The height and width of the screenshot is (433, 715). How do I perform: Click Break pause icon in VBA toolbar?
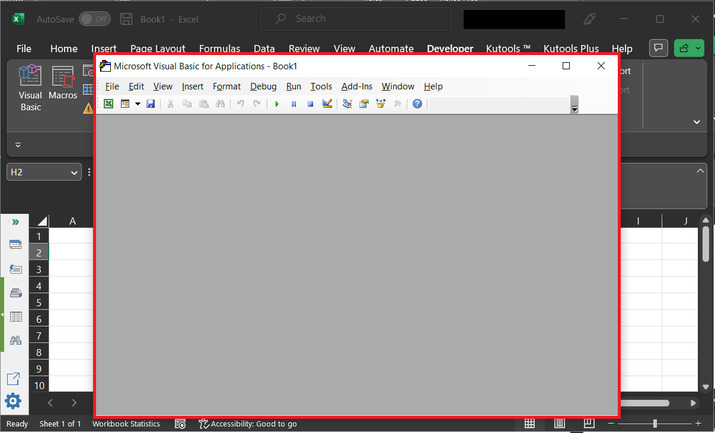294,104
